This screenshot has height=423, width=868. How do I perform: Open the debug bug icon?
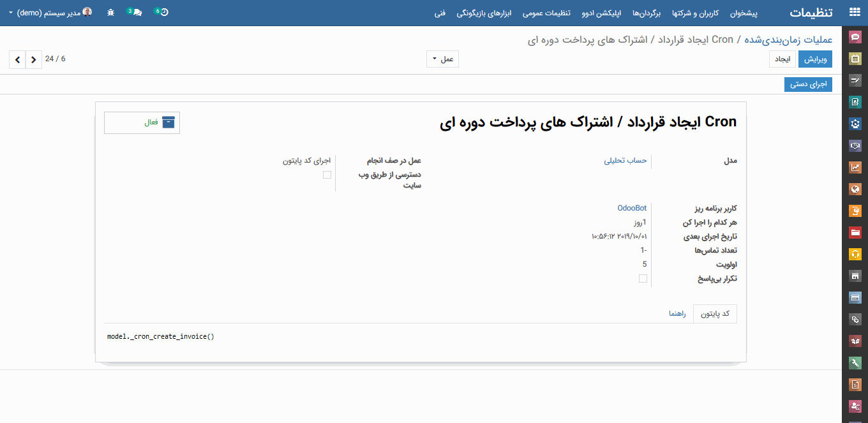pyautogui.click(x=111, y=12)
